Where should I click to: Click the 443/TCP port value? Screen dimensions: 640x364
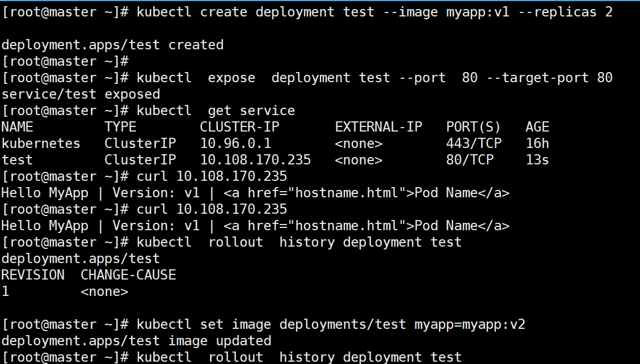473,143
